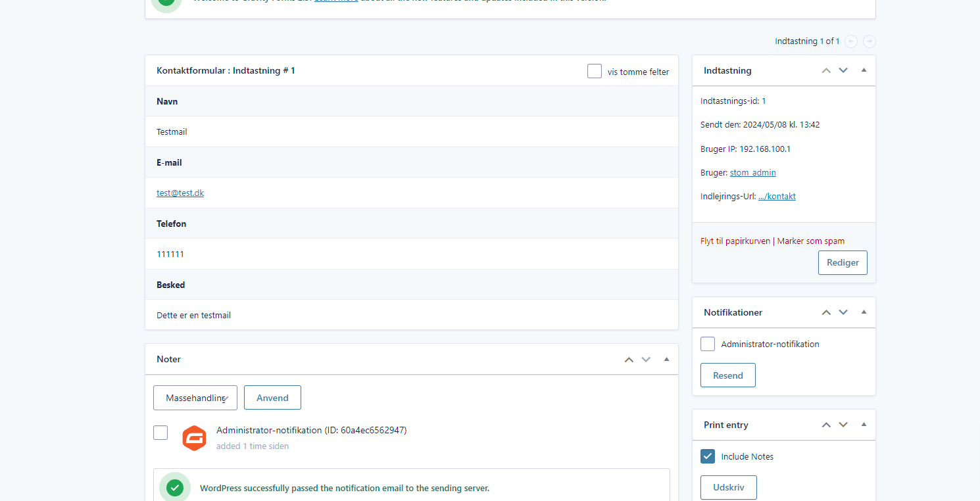The height and width of the screenshot is (501, 980).
Task: Go to previous entry arrow
Action: 851,41
